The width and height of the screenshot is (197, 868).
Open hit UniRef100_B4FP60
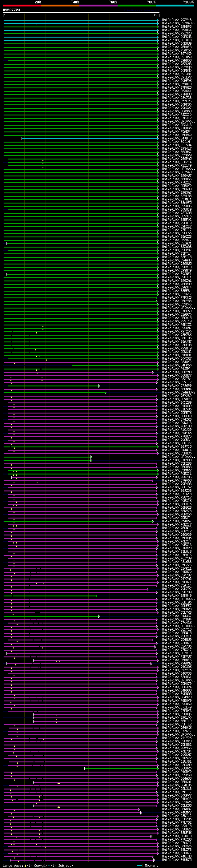click(177, 365)
